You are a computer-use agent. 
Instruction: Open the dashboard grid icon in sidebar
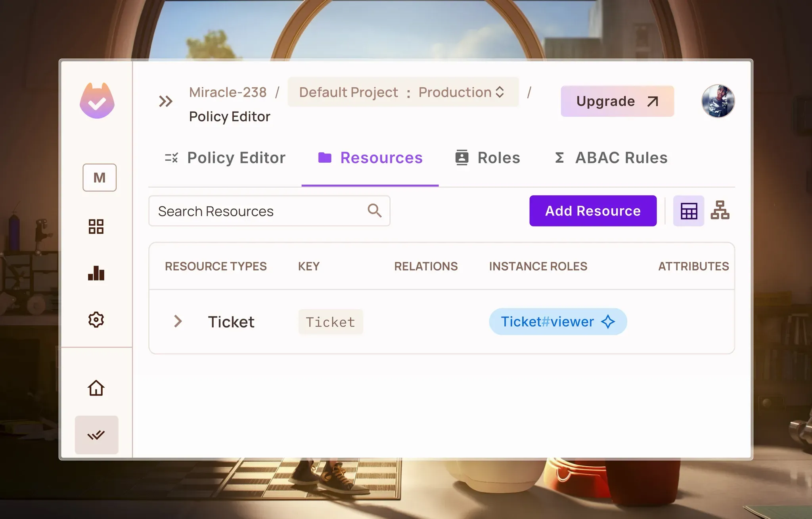pyautogui.click(x=96, y=227)
